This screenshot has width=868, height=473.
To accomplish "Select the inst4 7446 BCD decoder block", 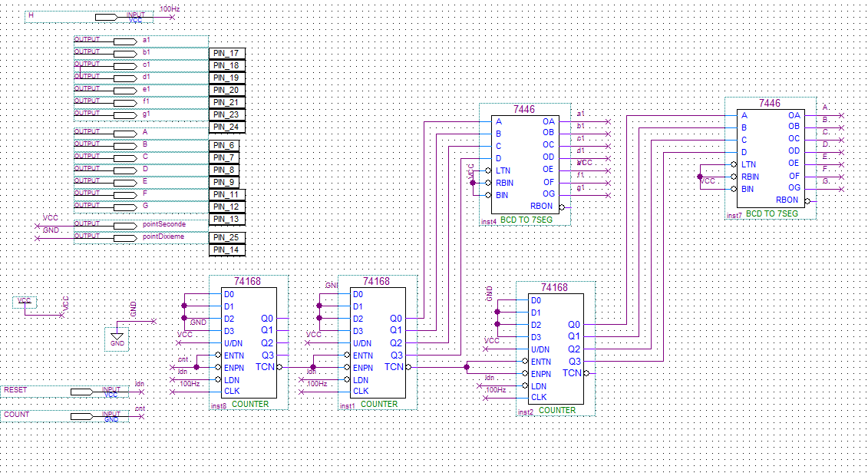I will pyautogui.click(x=525, y=163).
